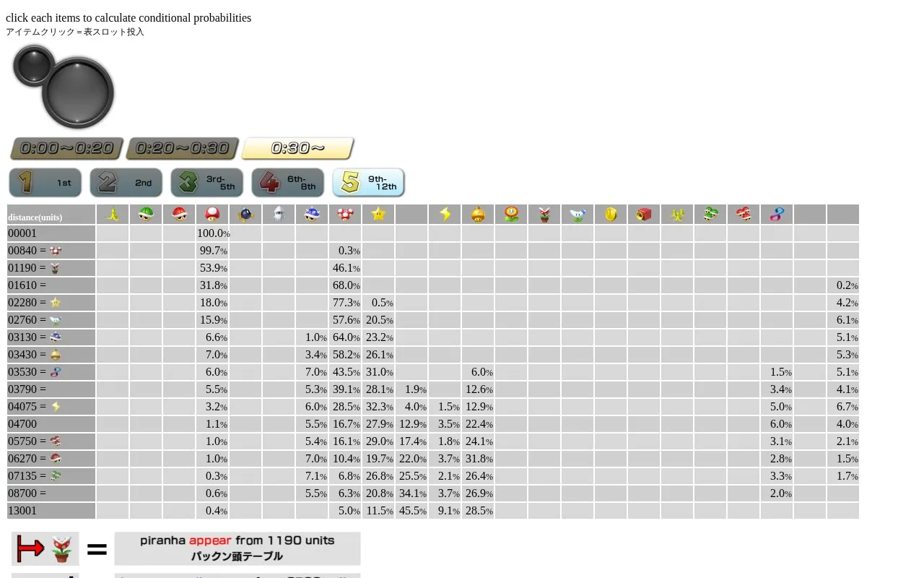Select the Super Star header icon
This screenshot has height=578, width=924.
[378, 214]
